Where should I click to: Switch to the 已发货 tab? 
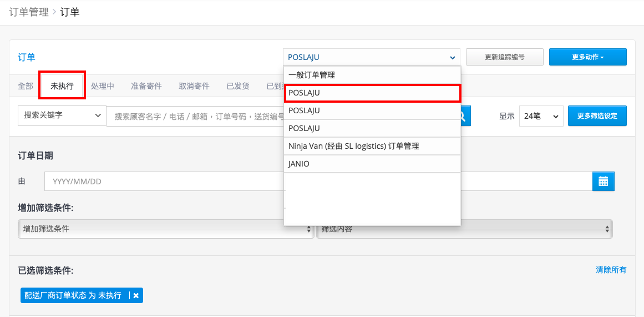click(238, 87)
